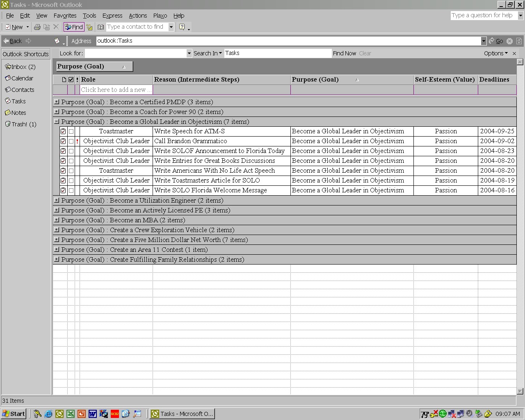Click the Outlook Today icon in navigation bar
525x420 pixels.
(57, 41)
